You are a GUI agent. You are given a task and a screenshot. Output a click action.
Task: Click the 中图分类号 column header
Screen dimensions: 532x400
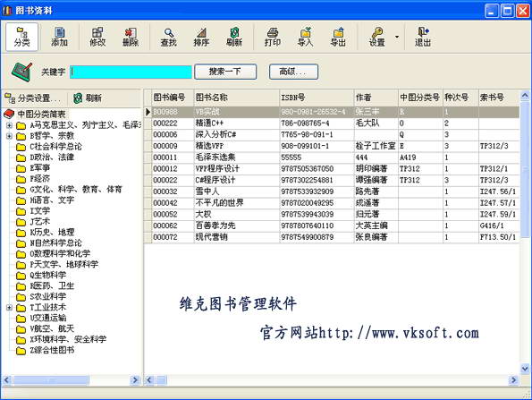(x=420, y=98)
